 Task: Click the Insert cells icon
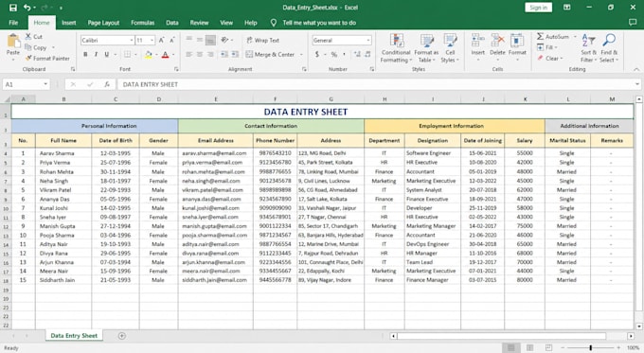click(477, 41)
